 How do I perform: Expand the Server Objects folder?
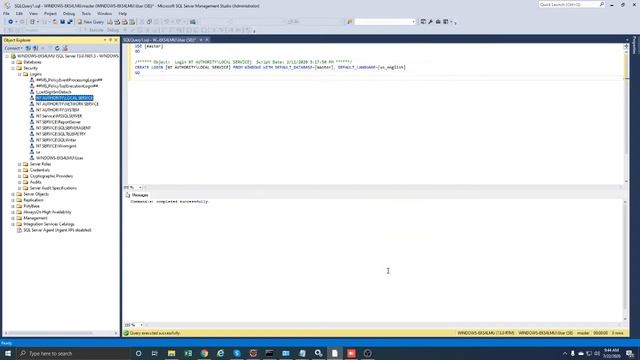[13, 194]
